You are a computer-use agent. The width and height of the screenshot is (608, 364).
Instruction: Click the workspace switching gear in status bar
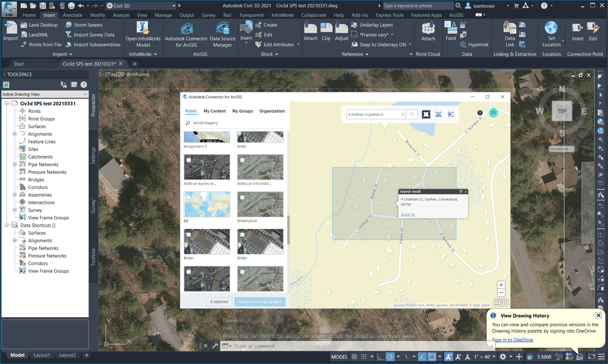pos(502,357)
